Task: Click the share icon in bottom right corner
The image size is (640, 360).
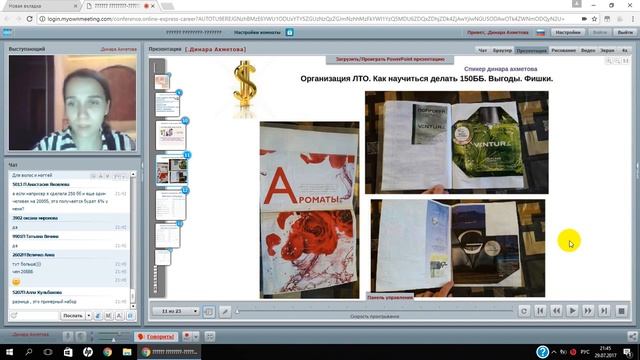Action: (632, 336)
